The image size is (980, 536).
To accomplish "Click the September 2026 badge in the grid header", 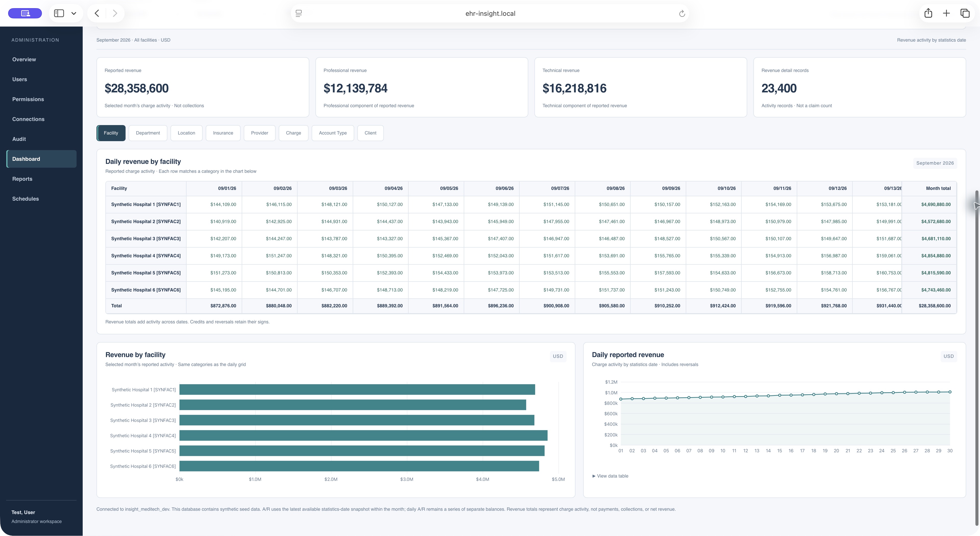I will pyautogui.click(x=935, y=163).
